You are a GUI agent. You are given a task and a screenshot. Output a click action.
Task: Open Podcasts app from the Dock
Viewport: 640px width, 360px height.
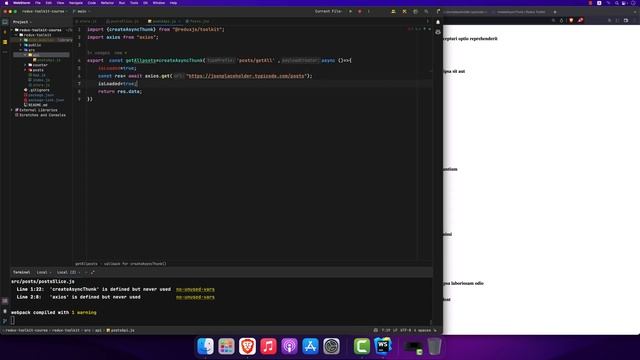(289, 347)
